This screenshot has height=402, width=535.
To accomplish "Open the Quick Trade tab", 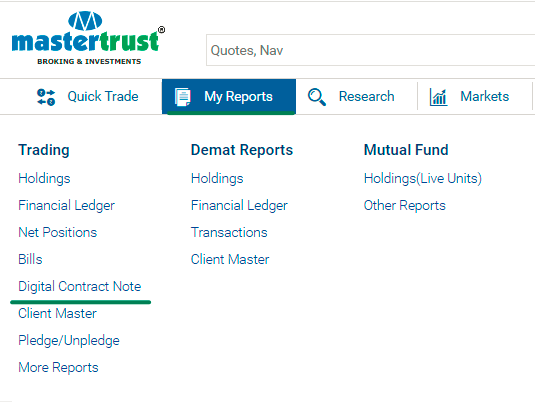I will coord(88,97).
